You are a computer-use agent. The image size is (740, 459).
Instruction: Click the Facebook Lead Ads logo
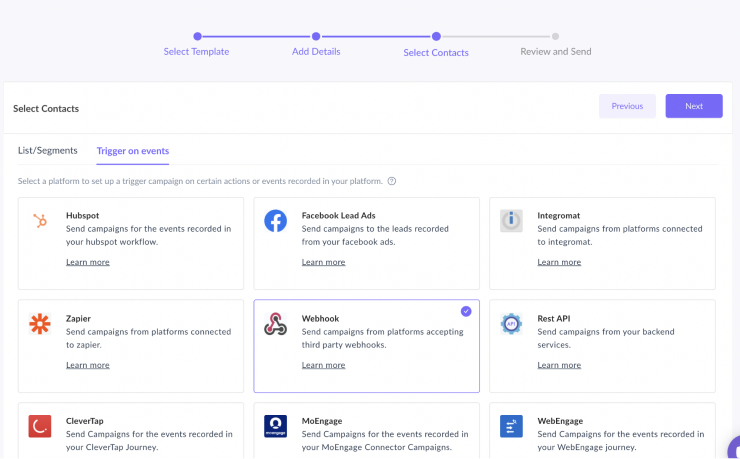point(276,221)
